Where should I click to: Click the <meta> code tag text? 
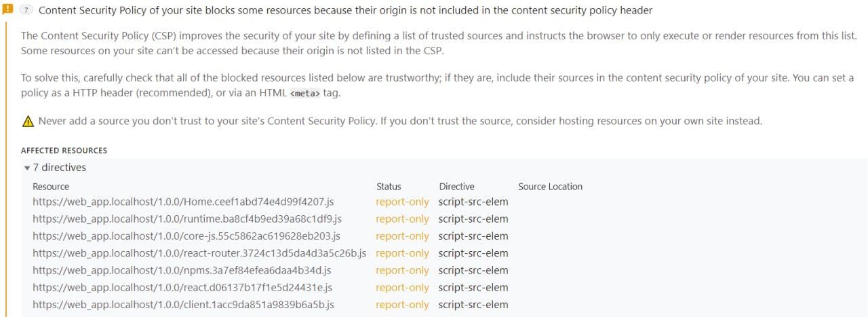tap(304, 94)
